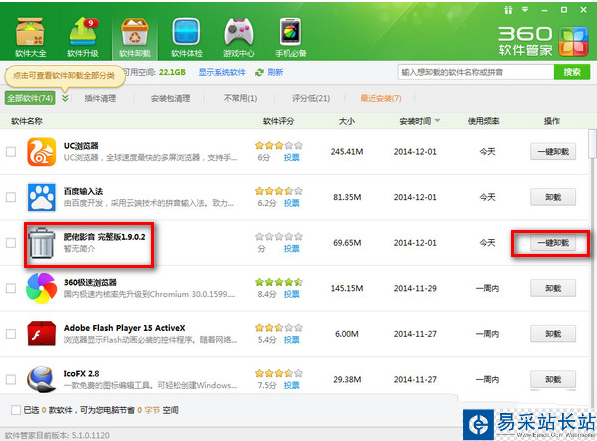Sort by 软件评分 column header
Viewport: 597px width, 441px height.
pos(278,121)
